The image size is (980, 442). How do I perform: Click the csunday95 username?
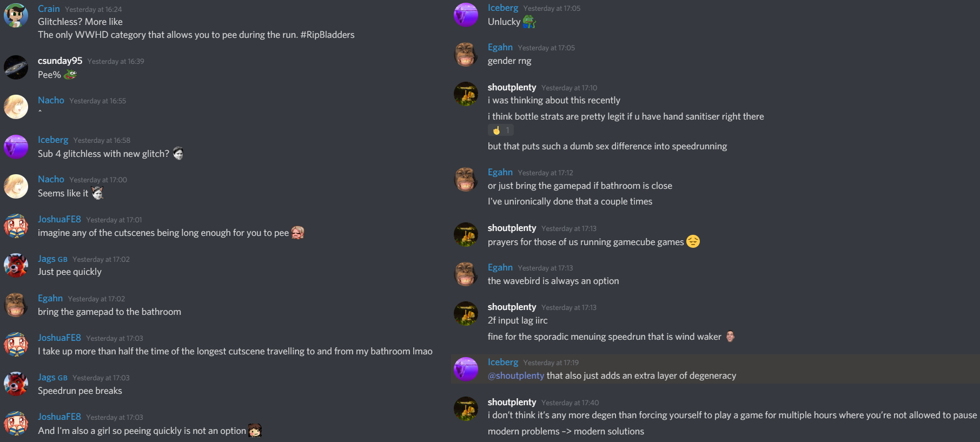pyautogui.click(x=60, y=61)
